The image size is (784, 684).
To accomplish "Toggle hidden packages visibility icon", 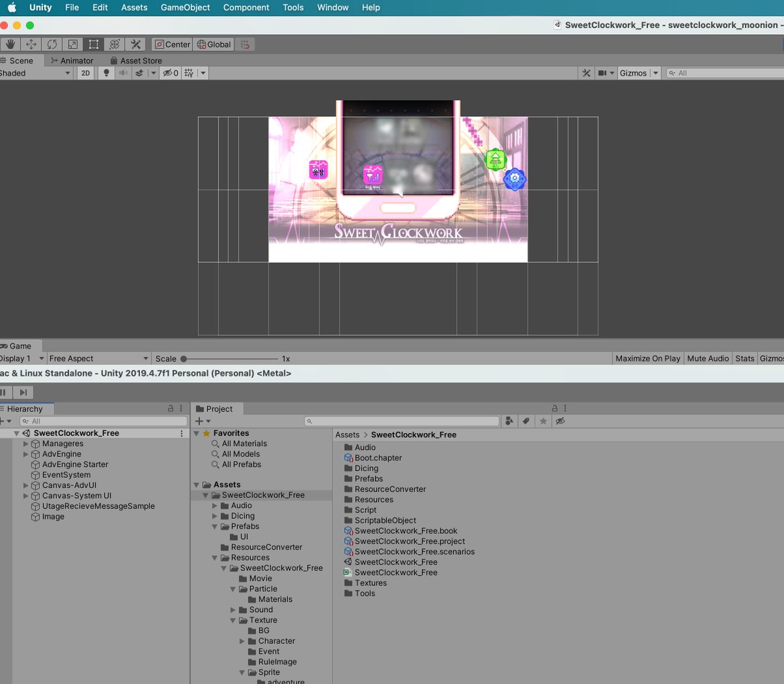I will pyautogui.click(x=560, y=421).
